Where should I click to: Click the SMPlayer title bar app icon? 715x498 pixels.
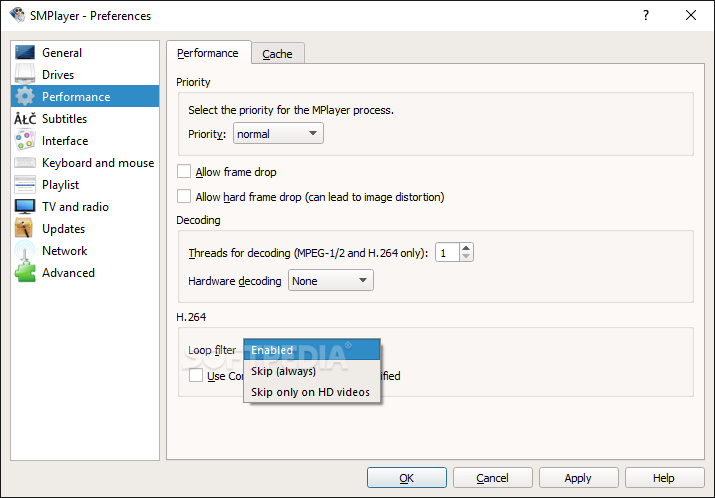(17, 15)
